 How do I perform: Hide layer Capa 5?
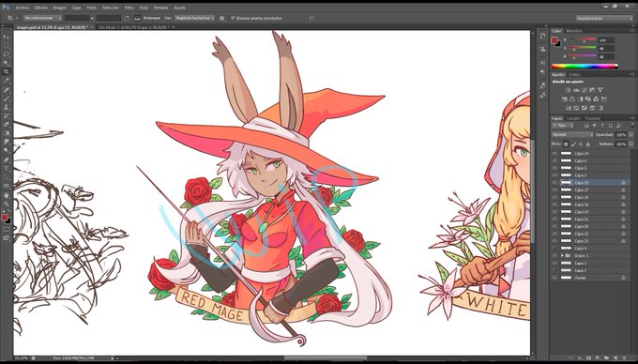[x=554, y=168]
